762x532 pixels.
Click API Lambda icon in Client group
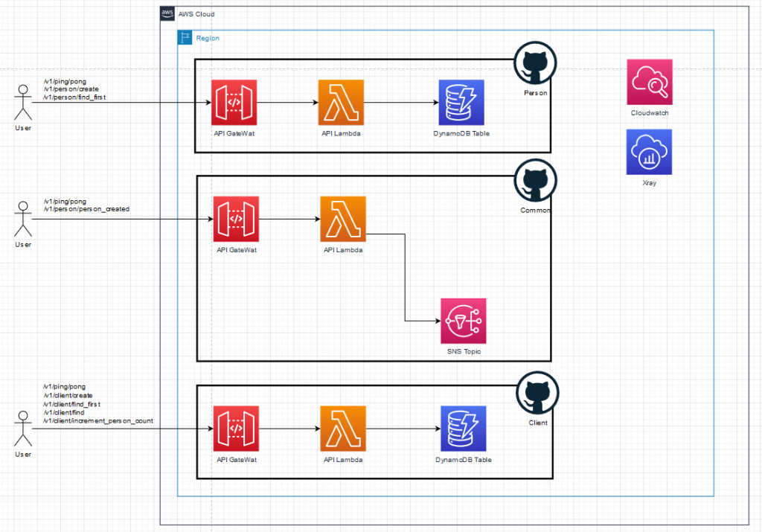(x=343, y=428)
